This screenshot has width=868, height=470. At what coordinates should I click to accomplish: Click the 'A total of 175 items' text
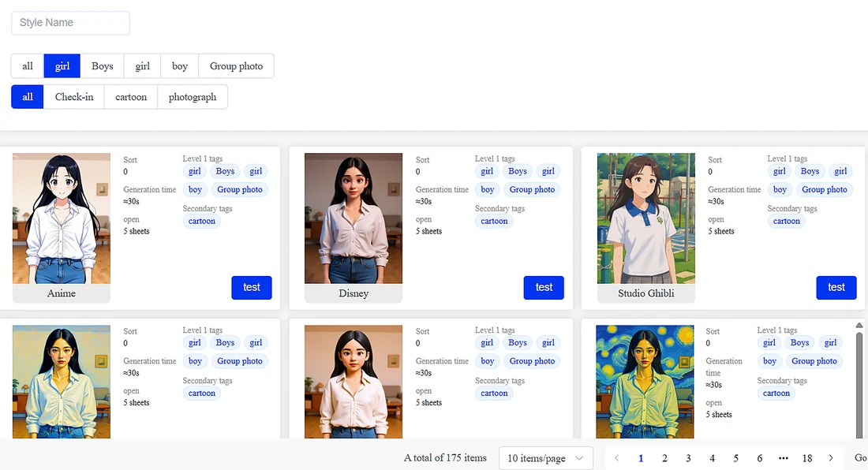click(x=445, y=458)
